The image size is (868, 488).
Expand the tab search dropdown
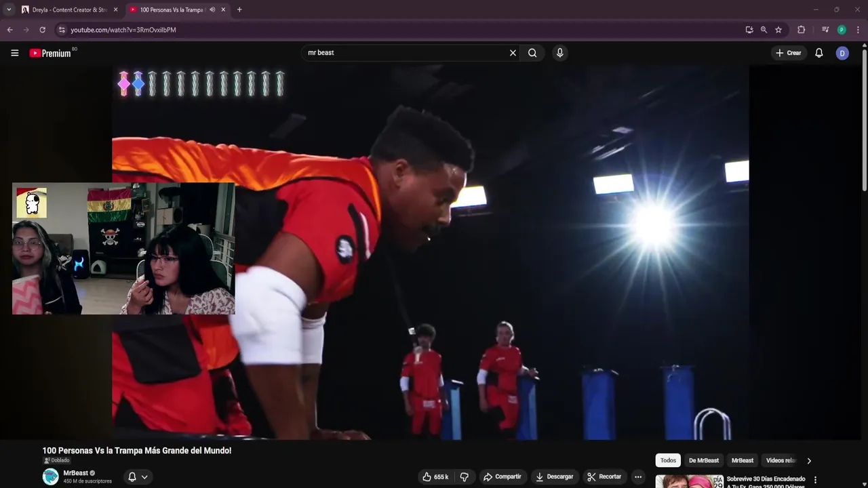pos(8,9)
